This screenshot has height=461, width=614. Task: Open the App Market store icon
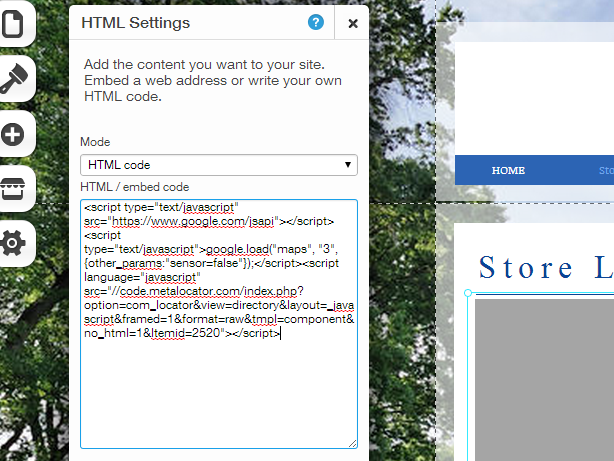[x=13, y=189]
